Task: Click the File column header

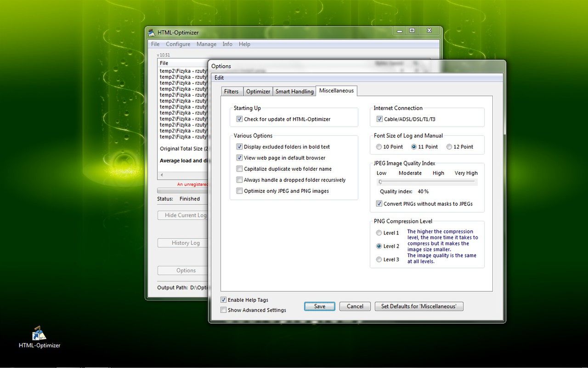Action: 183,63
